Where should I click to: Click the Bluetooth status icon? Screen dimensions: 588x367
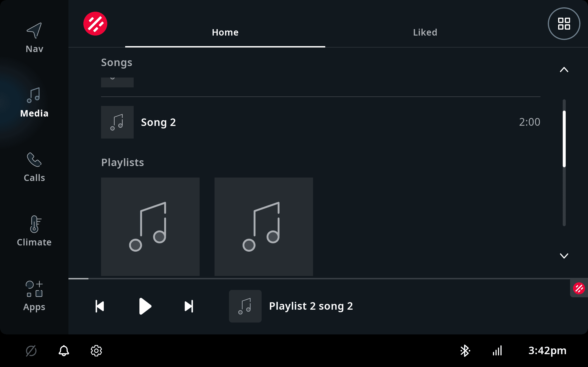click(x=465, y=351)
